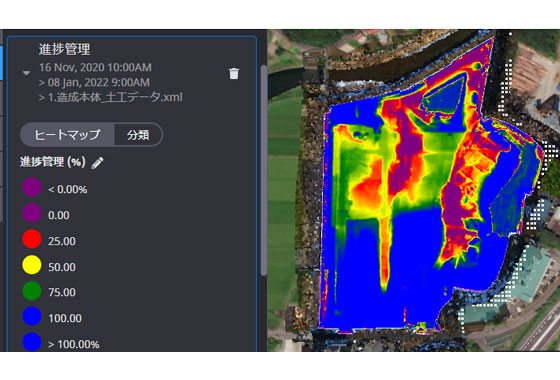Collapse the 進捗管理 entry arrow
The height and width of the screenshot is (380, 560).
coord(26,73)
